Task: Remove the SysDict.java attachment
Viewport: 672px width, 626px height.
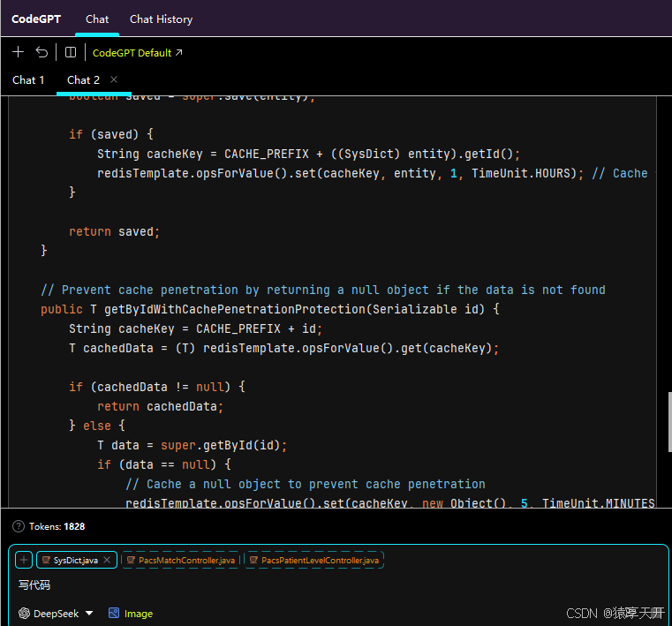Action: (x=107, y=560)
